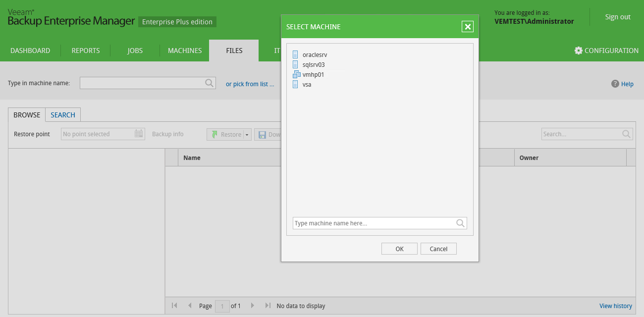The height and width of the screenshot is (317, 644).
Task: Select oraclesrv name in machine list
Action: pyautogui.click(x=315, y=55)
